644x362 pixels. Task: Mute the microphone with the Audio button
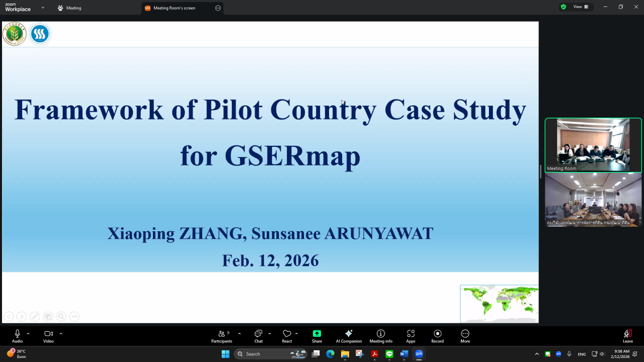(x=17, y=336)
